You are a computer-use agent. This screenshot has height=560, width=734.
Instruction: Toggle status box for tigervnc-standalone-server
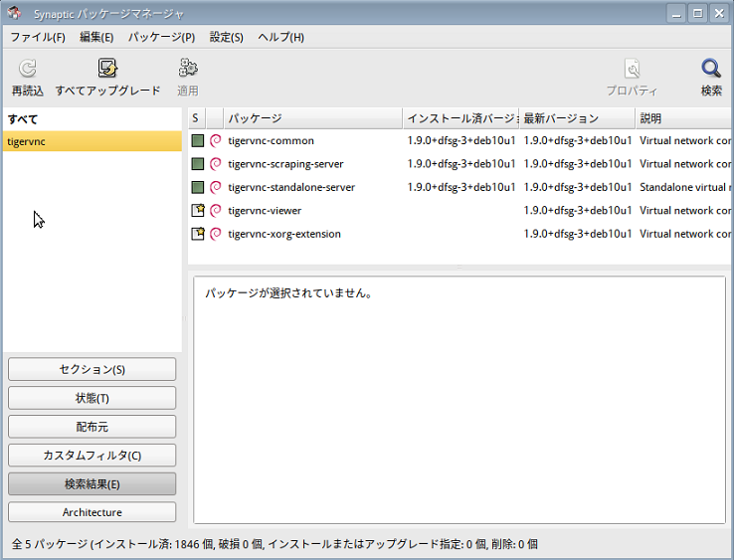198,187
